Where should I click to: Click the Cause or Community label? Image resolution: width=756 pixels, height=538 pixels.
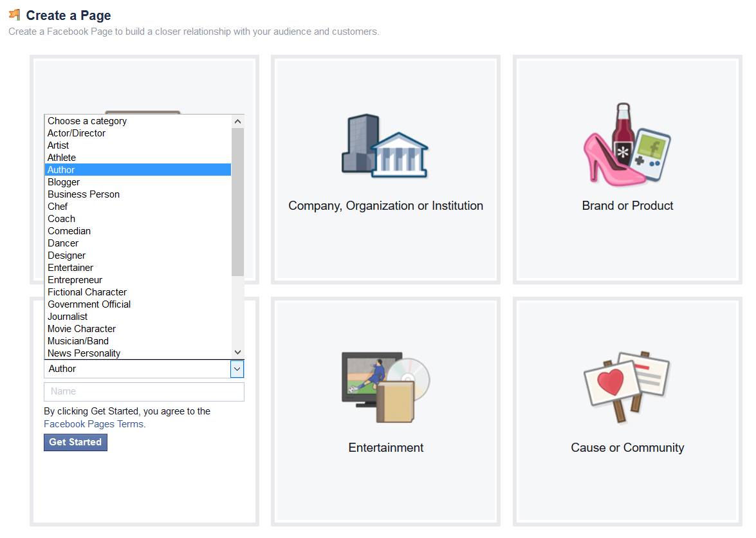(x=627, y=448)
